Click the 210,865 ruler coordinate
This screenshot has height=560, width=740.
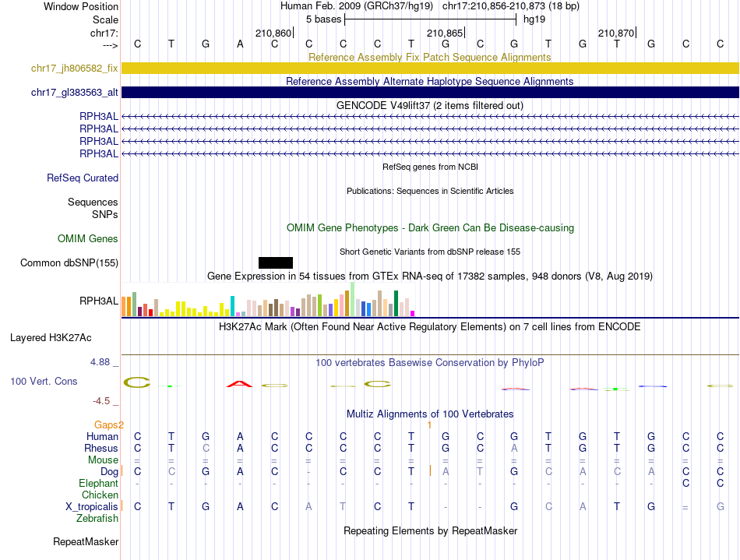pyautogui.click(x=445, y=33)
